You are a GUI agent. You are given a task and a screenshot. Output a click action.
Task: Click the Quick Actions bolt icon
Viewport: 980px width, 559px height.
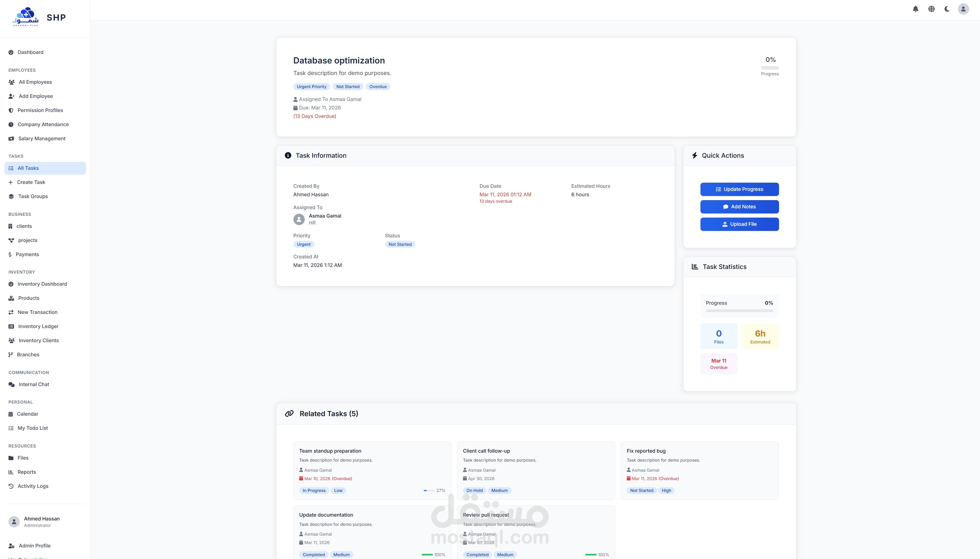pos(695,155)
